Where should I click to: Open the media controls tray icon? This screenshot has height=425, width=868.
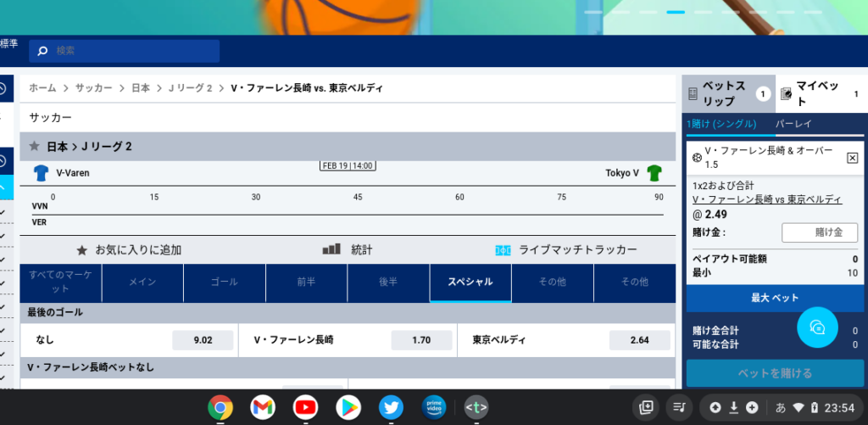tap(679, 408)
